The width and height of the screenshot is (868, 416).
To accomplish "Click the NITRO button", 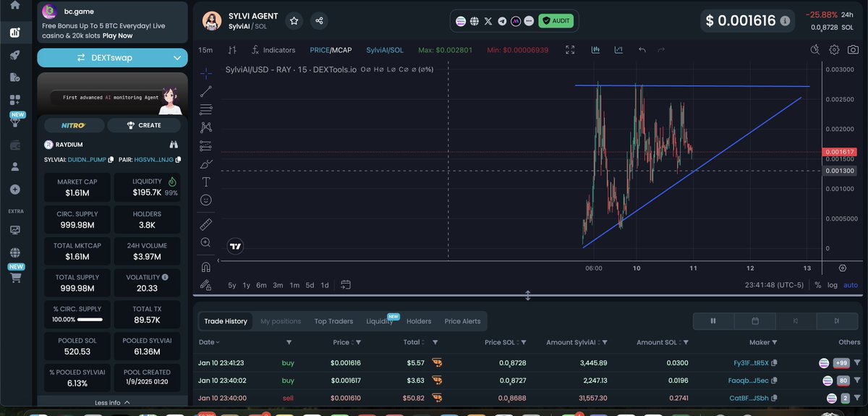I will click(73, 125).
